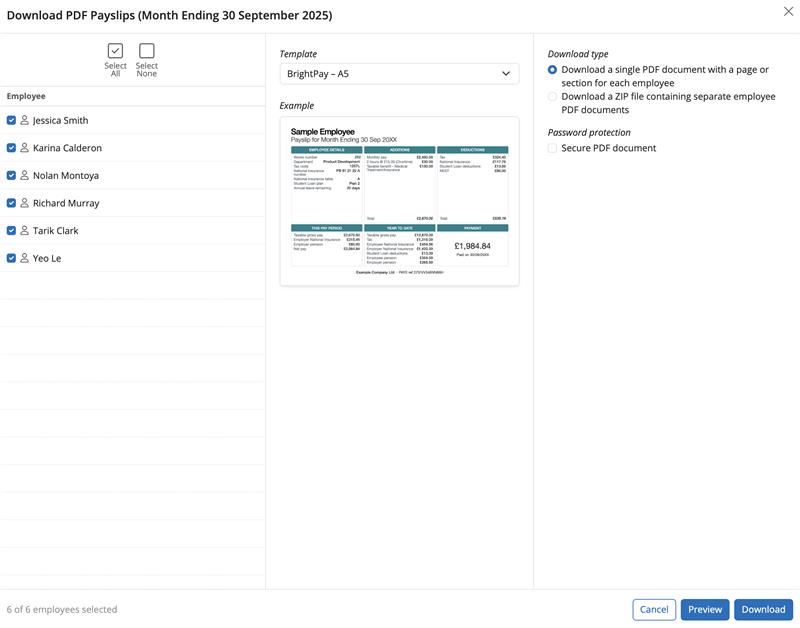Deselect the Tarik Clark checkbox
The image size is (800, 628).
coord(11,230)
